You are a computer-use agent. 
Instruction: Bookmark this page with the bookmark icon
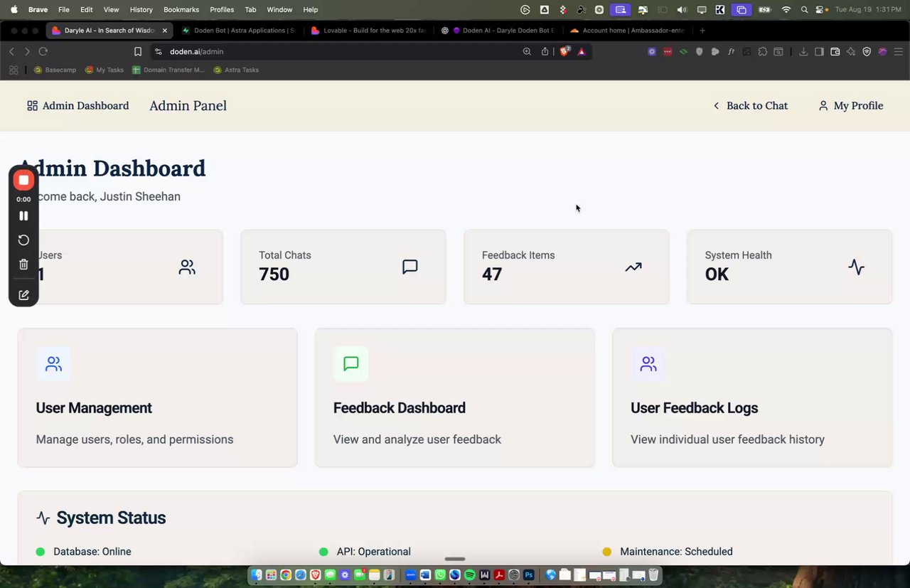[138, 52]
